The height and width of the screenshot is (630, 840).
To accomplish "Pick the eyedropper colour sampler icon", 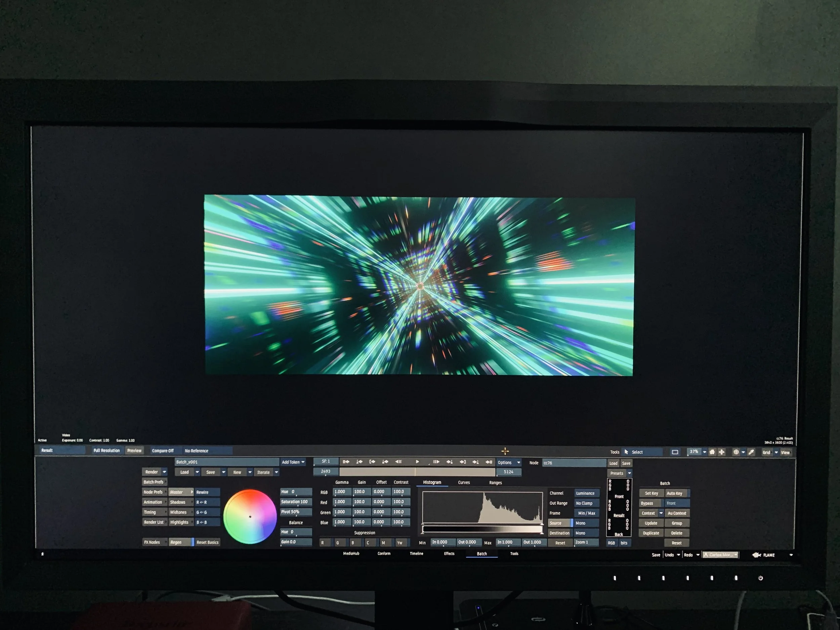I will (x=751, y=452).
